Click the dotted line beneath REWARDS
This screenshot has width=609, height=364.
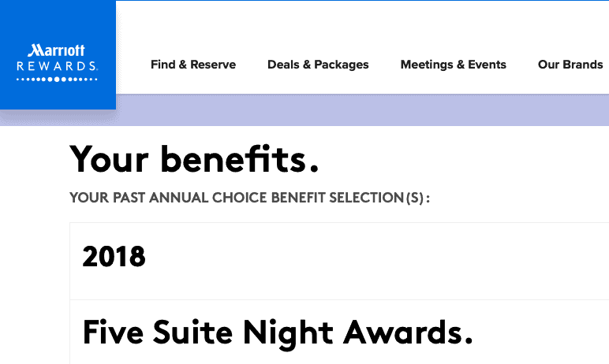click(57, 79)
